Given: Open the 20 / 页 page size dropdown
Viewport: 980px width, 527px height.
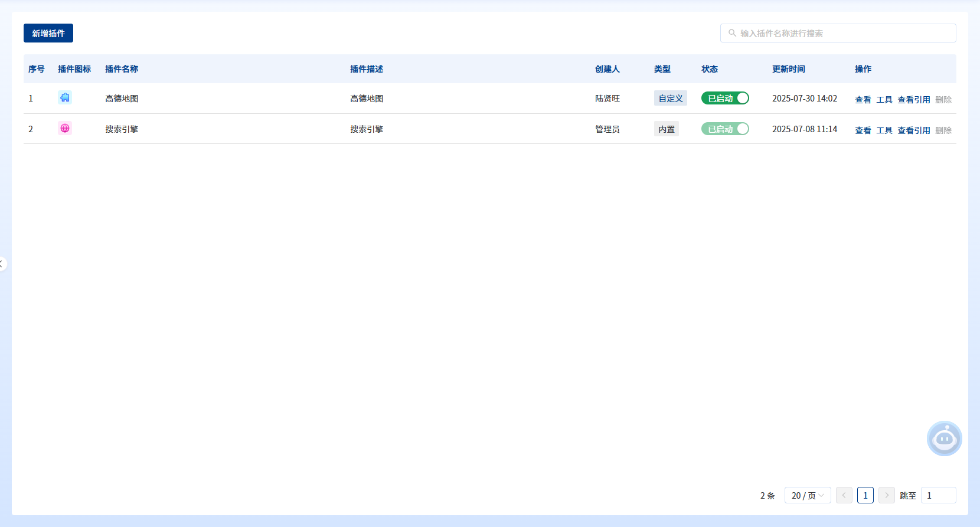Looking at the screenshot, I should point(807,495).
